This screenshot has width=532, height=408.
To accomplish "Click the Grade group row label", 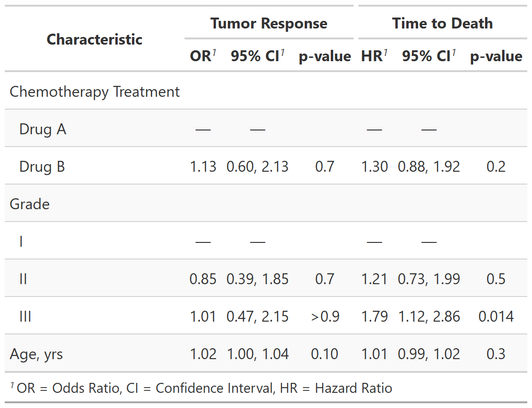I will click(x=29, y=204).
